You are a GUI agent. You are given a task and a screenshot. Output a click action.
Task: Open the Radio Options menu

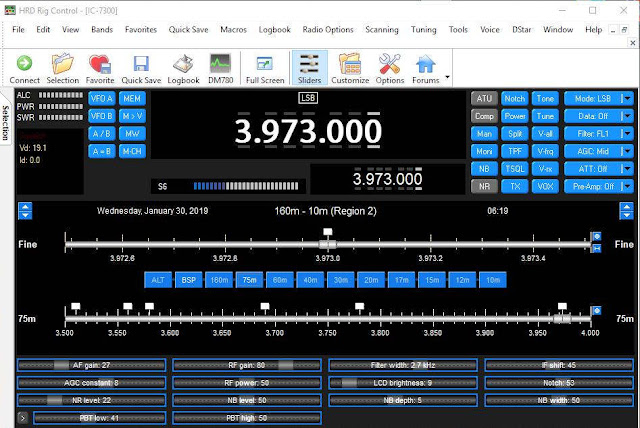pos(328,30)
